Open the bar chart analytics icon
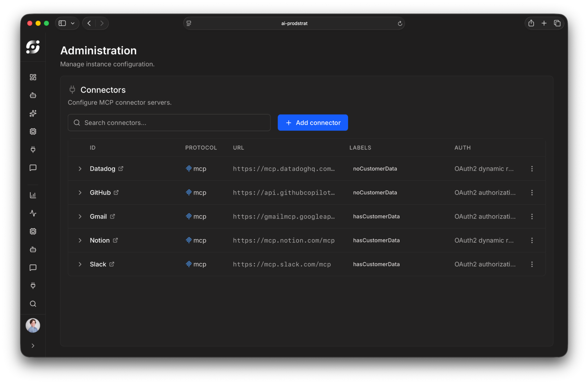Viewport: 588px width, 384px height. coord(33,195)
